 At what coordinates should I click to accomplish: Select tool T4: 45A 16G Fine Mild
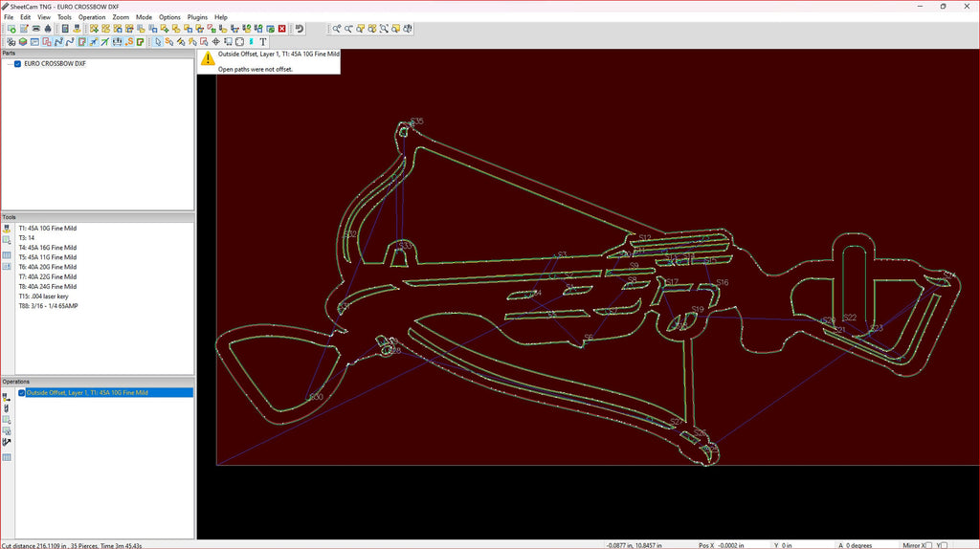point(48,248)
